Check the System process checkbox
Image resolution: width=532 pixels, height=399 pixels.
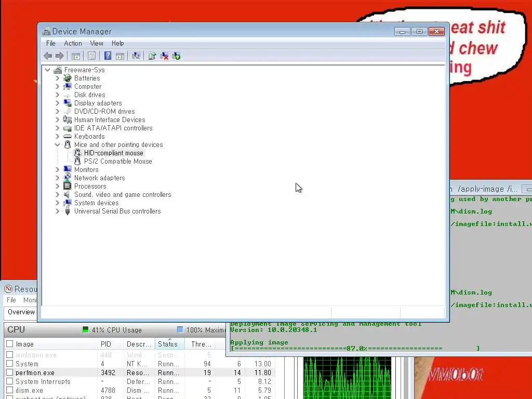click(9, 363)
